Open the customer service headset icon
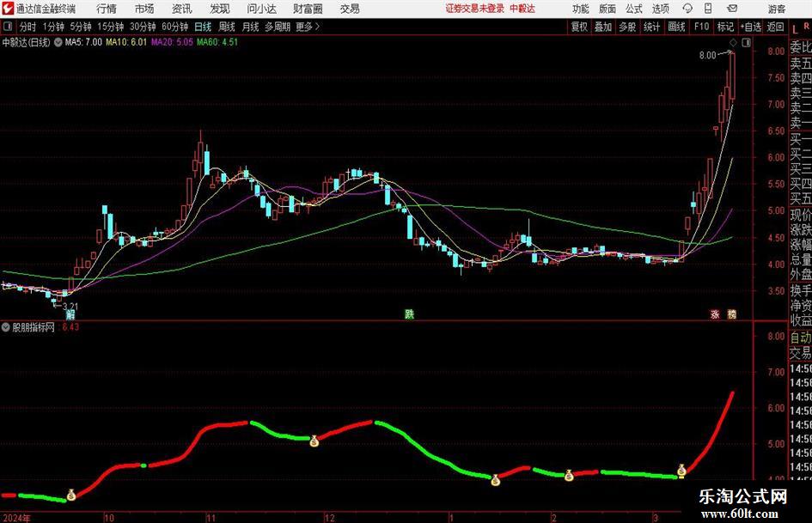812x523 pixels. pyautogui.click(x=687, y=9)
